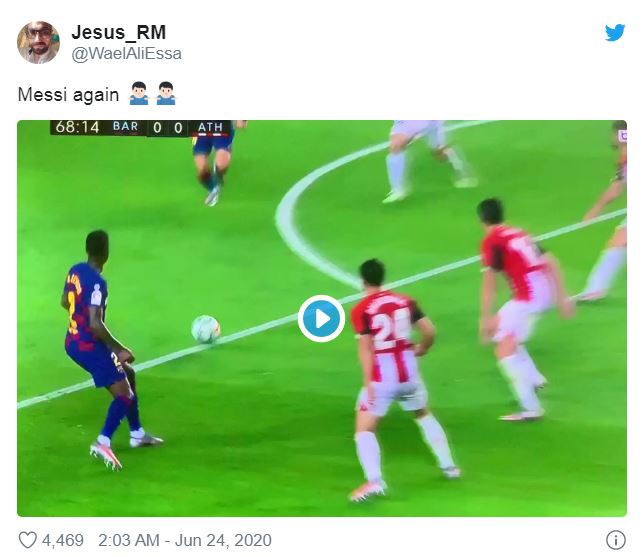Click the Barcelona player wearing number 2

click(102, 348)
